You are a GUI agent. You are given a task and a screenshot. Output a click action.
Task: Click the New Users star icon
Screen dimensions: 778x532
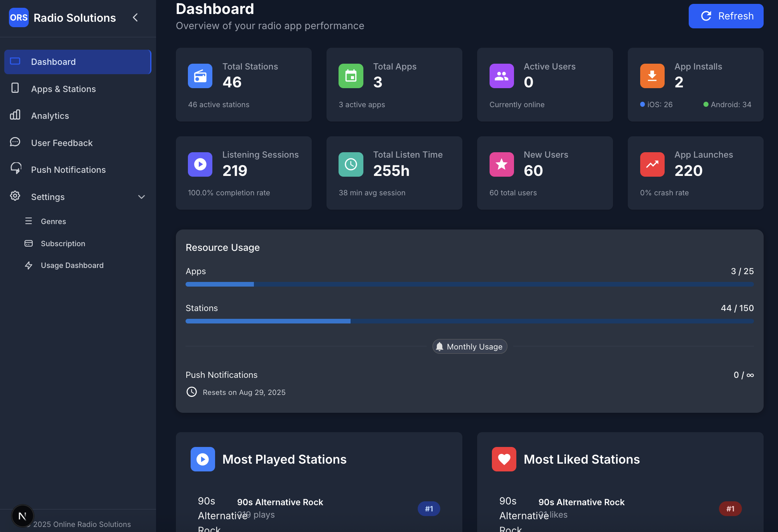click(501, 164)
